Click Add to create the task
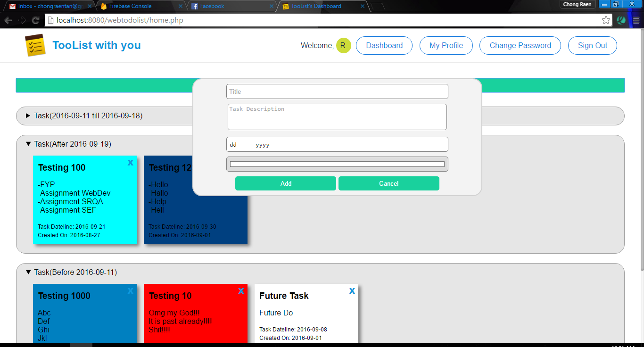This screenshot has width=644, height=347. 286,183
